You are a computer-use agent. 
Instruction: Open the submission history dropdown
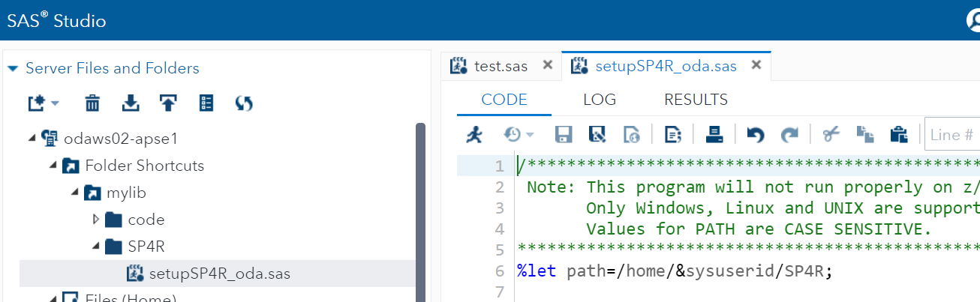(x=518, y=135)
